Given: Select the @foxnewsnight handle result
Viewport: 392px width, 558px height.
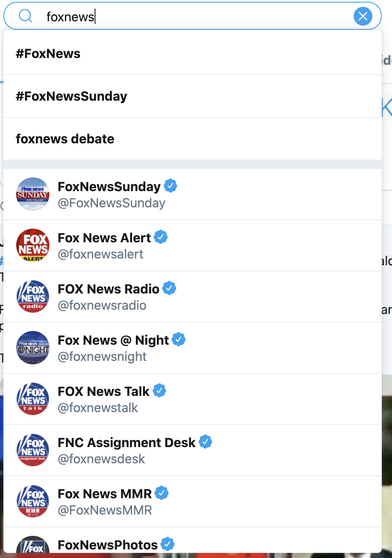Looking at the screenshot, I should point(102,357).
